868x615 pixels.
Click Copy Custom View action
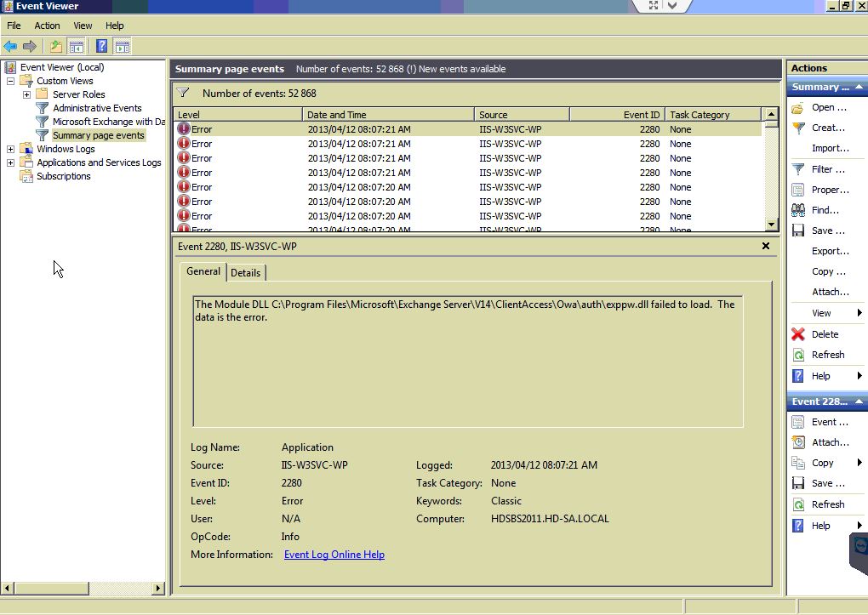[828, 272]
